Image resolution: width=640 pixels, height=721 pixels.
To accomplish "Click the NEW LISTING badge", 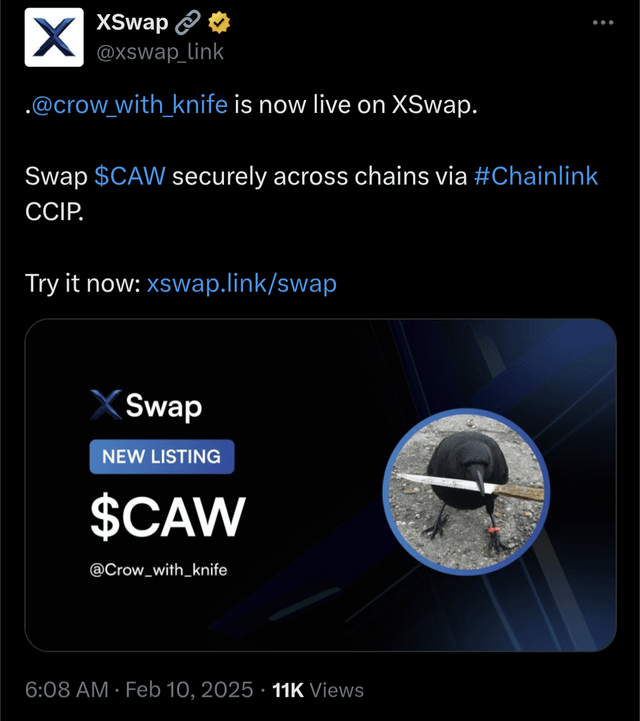I will click(162, 457).
